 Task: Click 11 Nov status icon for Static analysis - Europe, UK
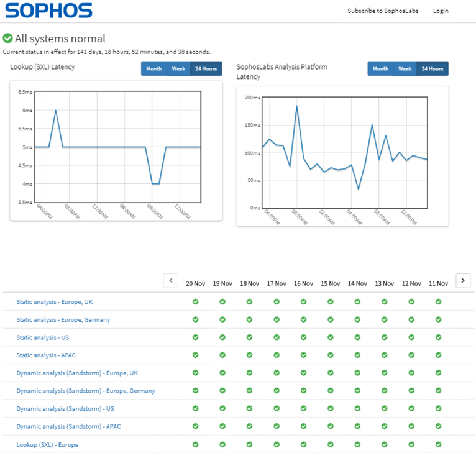click(x=438, y=301)
